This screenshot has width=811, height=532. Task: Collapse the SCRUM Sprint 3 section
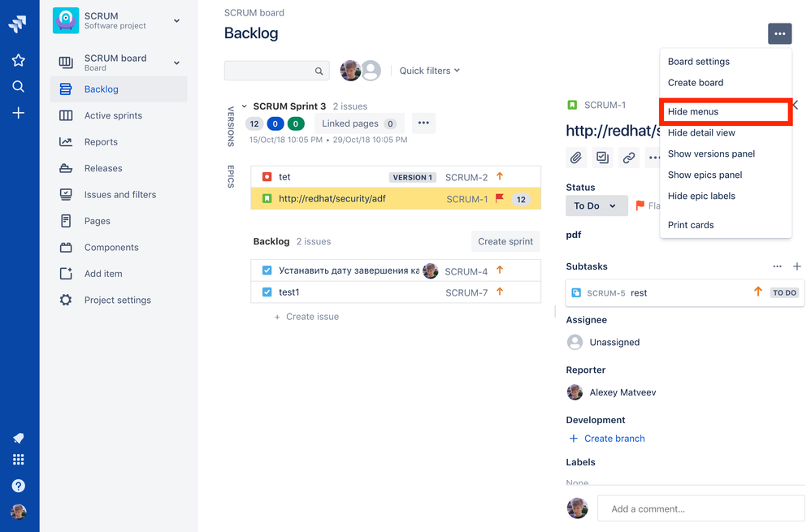click(244, 106)
